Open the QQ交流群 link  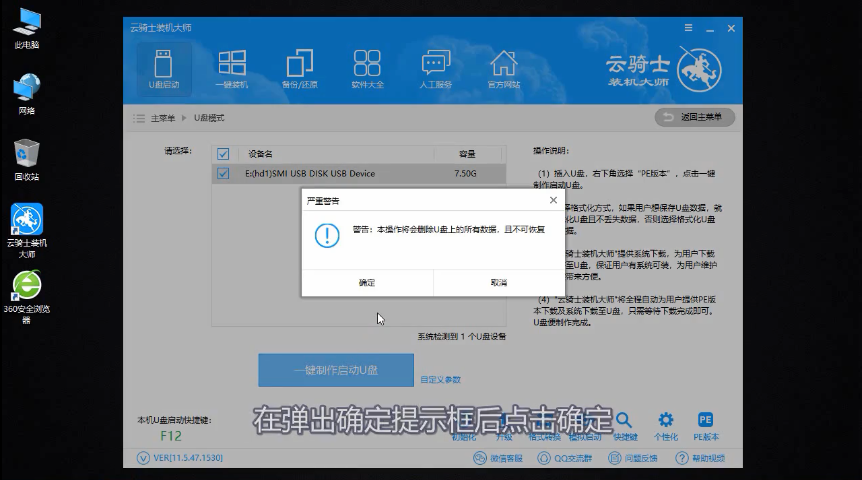(x=565, y=458)
